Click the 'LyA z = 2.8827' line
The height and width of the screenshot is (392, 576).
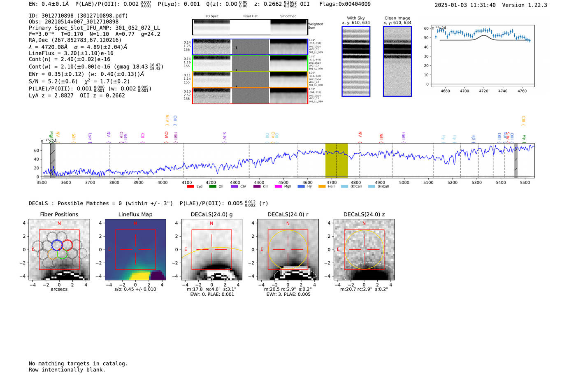tap(51, 95)
